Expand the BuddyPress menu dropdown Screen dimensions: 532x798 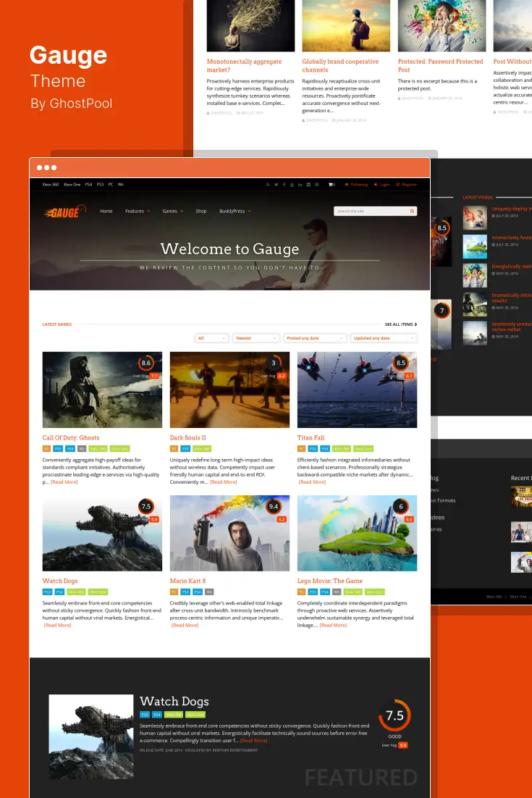[x=235, y=211]
